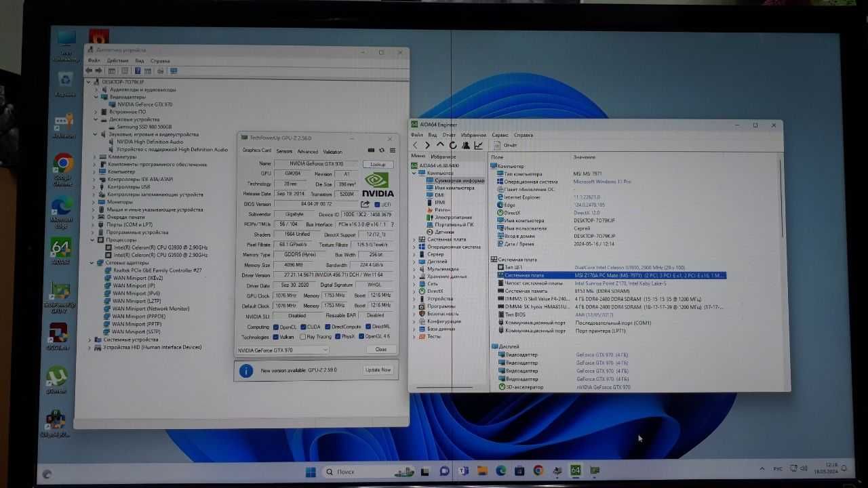Expand the Дисплей node in AIDA64 tree
This screenshot has height=488, width=868.
(x=414, y=262)
